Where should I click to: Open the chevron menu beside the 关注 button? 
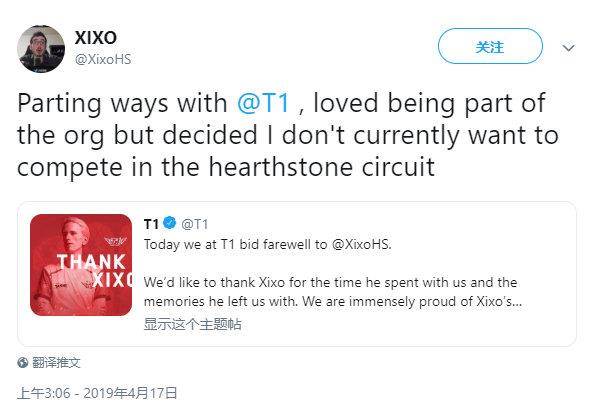[x=568, y=47]
